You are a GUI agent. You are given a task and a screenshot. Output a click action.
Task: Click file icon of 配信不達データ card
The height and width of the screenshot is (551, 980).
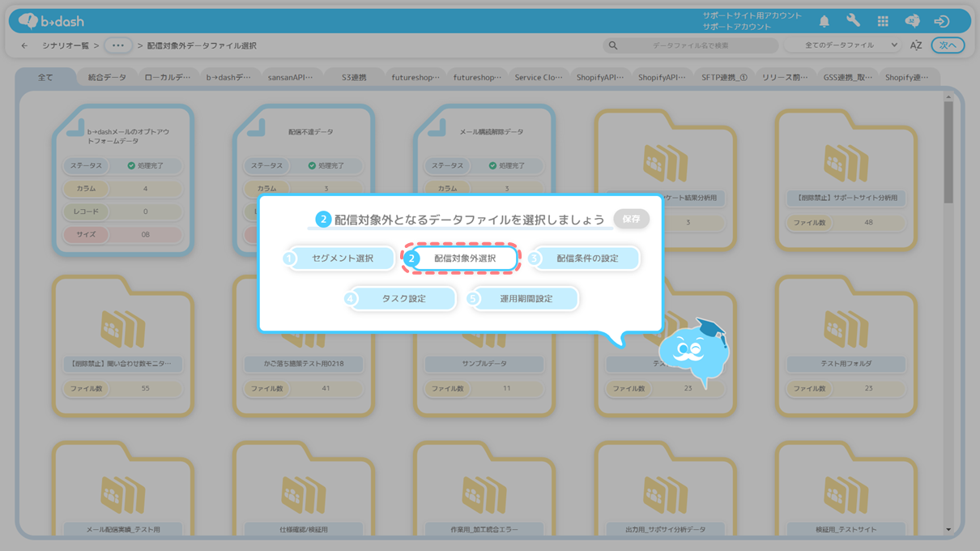coord(256,127)
